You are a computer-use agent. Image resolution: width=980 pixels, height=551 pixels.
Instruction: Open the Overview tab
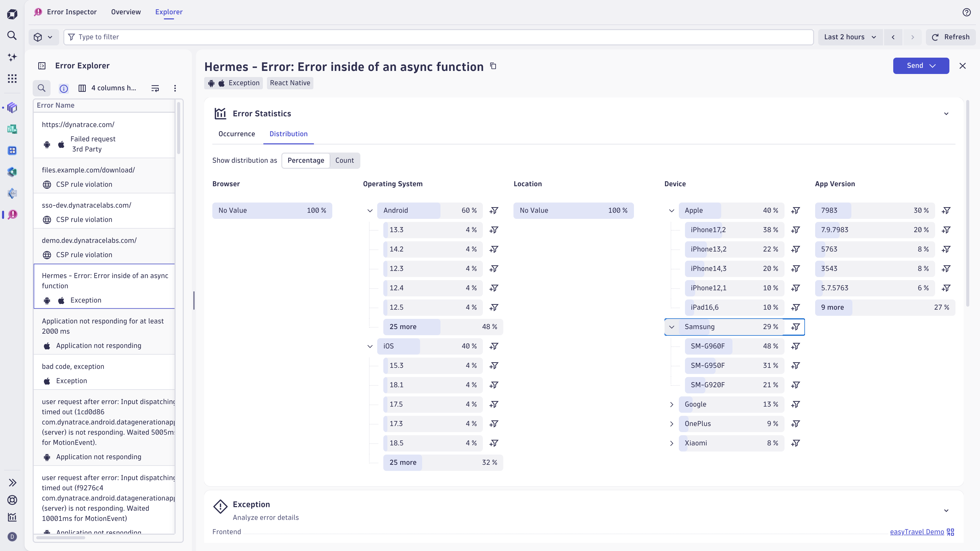[126, 12]
